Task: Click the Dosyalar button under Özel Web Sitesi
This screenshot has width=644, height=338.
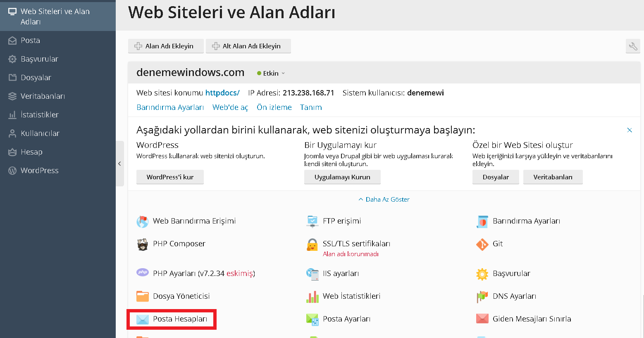Action: point(496,177)
